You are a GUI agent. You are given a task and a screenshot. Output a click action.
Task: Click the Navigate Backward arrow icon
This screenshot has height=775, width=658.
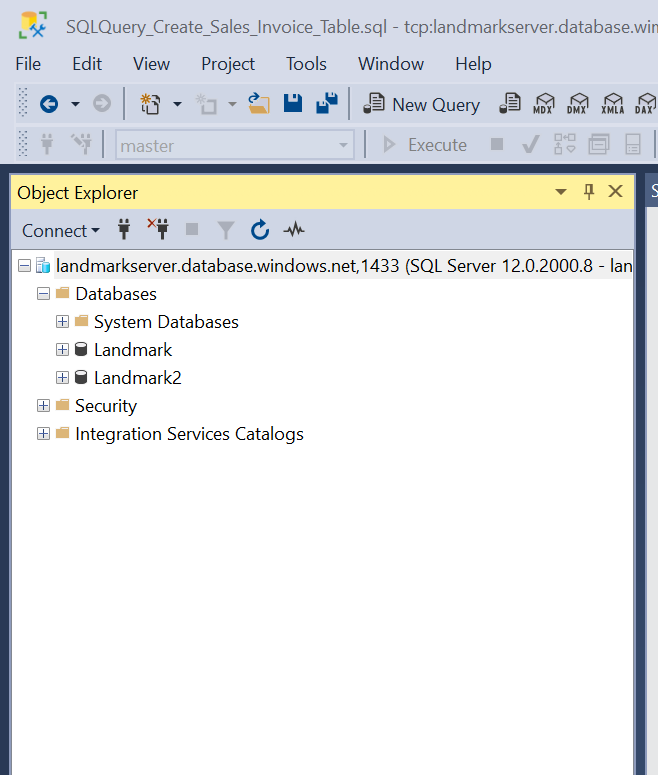click(48, 104)
